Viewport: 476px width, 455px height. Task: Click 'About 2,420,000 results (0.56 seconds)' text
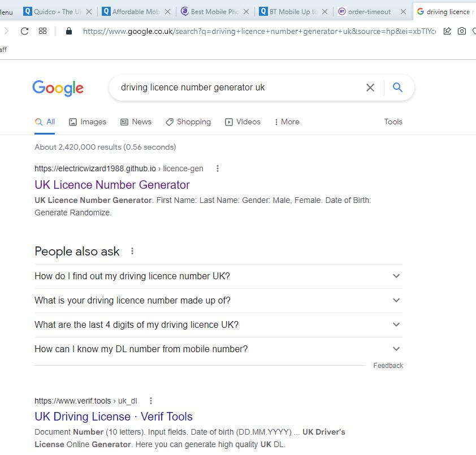pyautogui.click(x=105, y=147)
